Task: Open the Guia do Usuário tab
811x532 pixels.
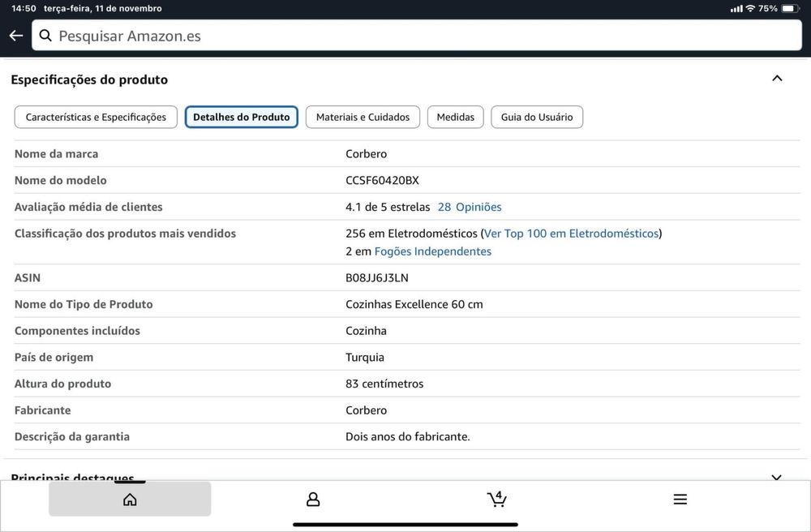Action: click(x=537, y=117)
